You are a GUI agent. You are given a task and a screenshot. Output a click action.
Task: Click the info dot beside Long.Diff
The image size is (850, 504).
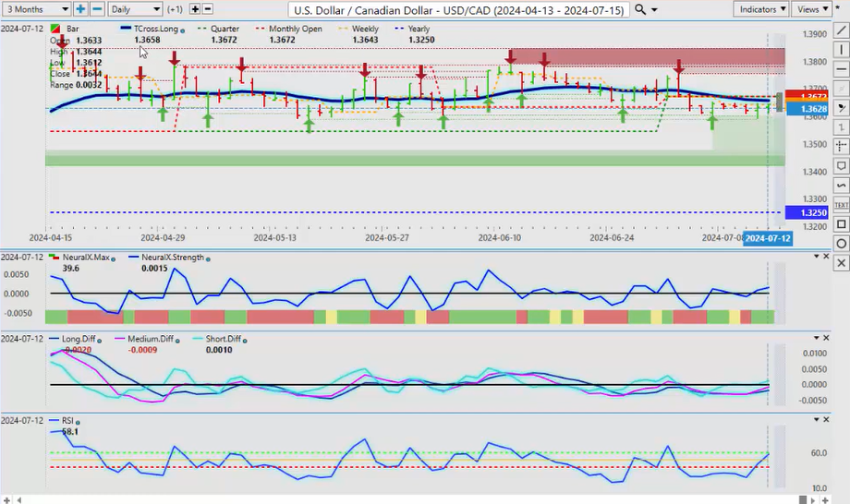[x=99, y=341]
